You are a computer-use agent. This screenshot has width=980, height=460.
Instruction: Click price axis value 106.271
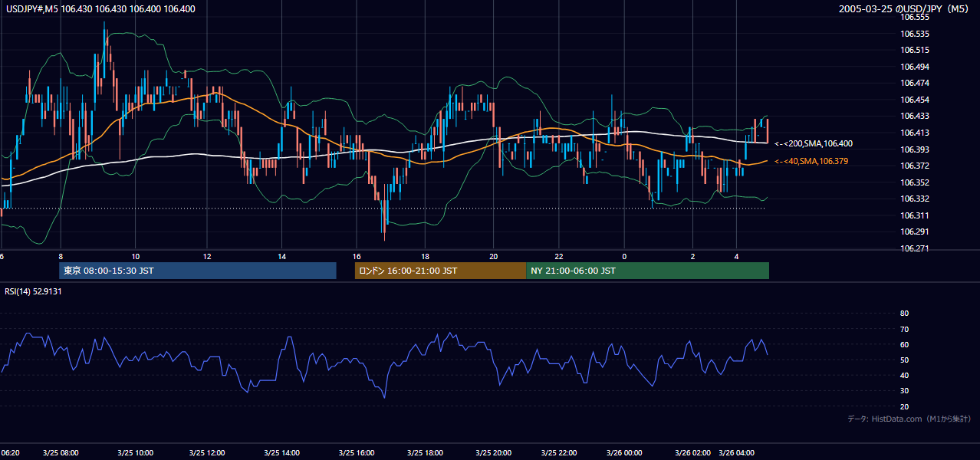point(916,248)
